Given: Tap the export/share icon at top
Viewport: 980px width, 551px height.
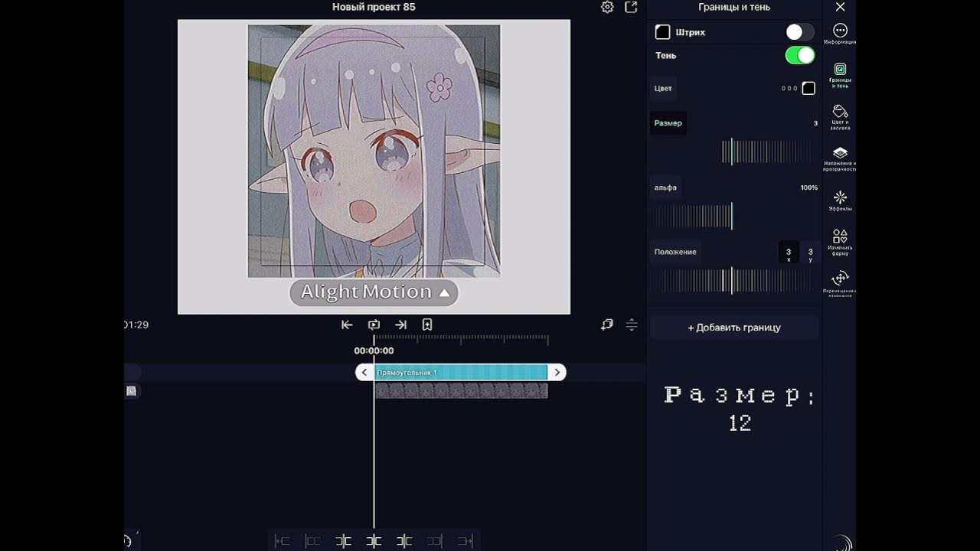Looking at the screenshot, I should coord(631,7).
